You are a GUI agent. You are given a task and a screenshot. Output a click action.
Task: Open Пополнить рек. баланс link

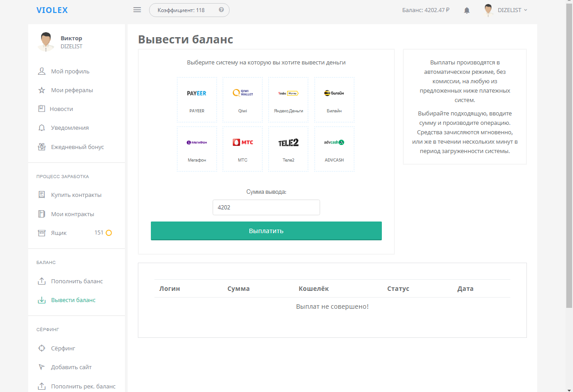click(83, 386)
